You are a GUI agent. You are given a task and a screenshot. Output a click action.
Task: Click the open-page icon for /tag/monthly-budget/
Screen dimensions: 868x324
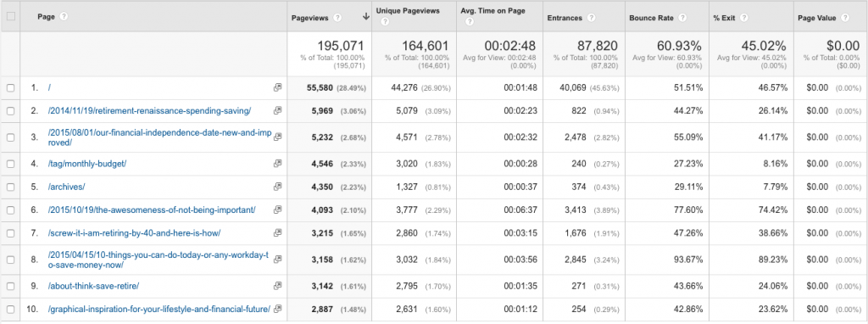tap(277, 164)
